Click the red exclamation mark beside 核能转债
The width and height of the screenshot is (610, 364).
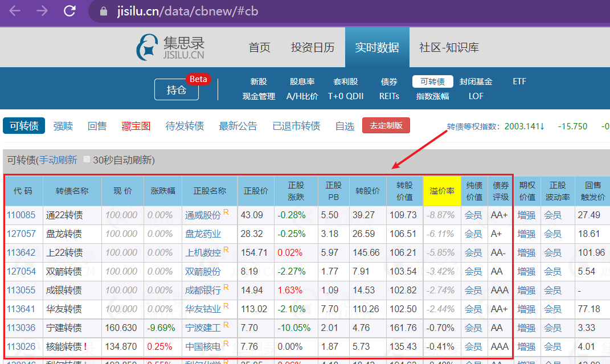pos(85,346)
